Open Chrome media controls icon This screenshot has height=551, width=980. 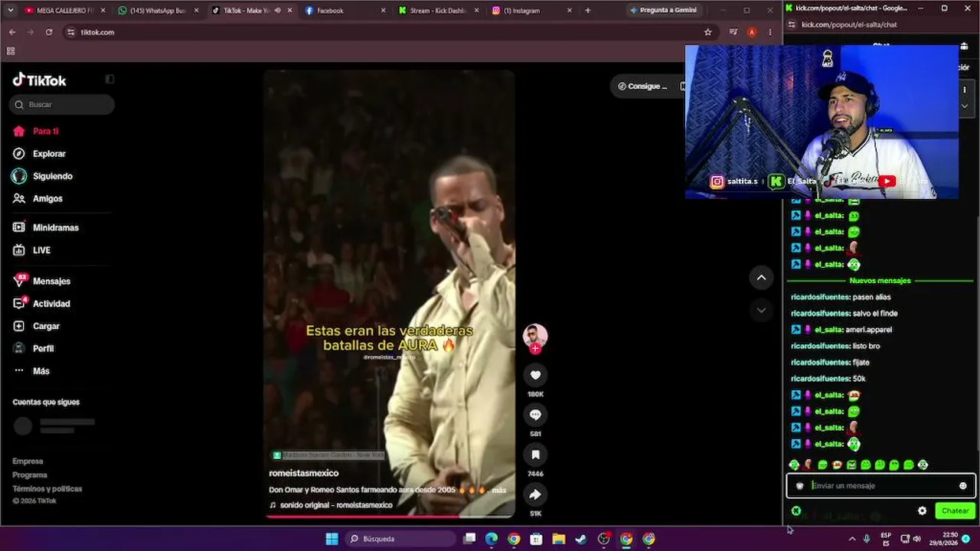coord(733,32)
